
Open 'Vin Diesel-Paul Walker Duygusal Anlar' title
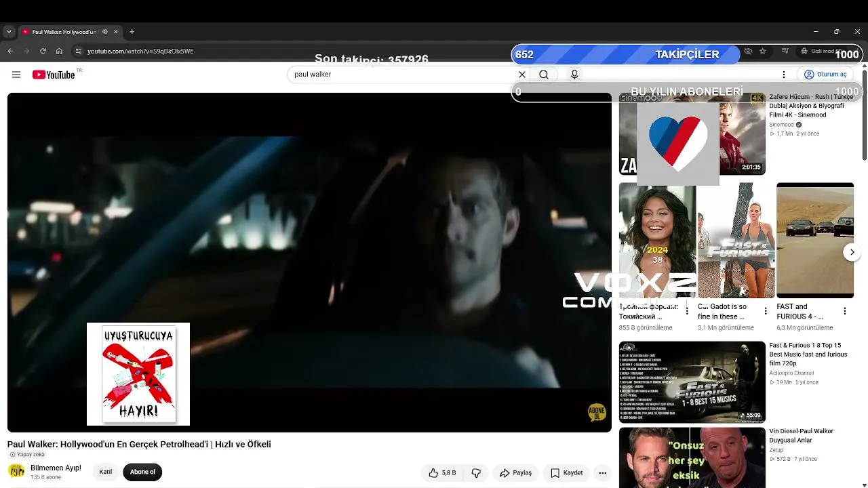802,436
